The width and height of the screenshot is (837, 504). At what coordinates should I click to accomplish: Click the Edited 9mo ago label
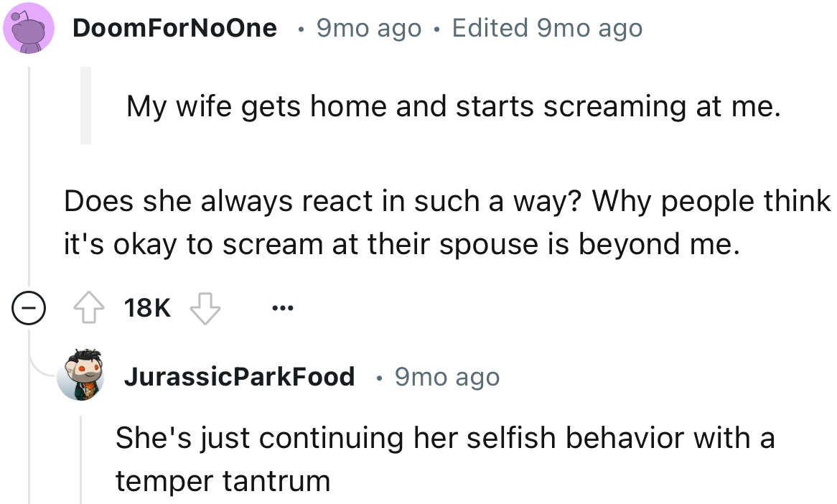pos(546,28)
